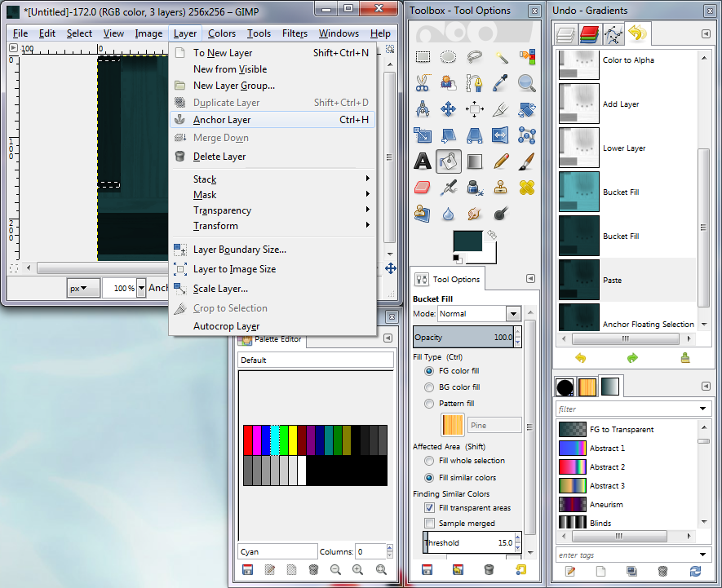Viewport: 722px width, 588px height.
Task: Click Anchor Layer menu entry
Action: [x=222, y=120]
